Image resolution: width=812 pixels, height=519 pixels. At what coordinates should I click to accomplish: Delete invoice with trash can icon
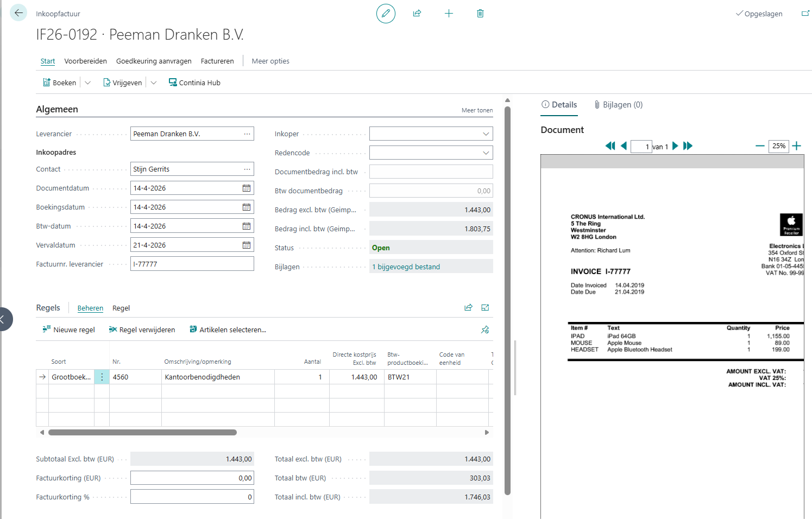[480, 14]
